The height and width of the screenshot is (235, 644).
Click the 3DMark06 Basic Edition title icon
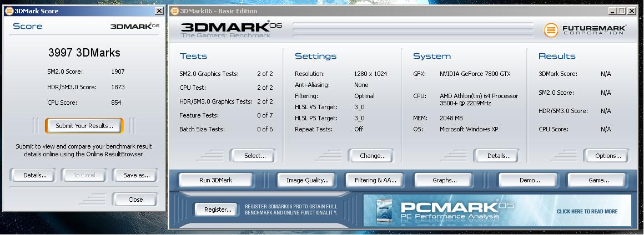pyautogui.click(x=175, y=11)
